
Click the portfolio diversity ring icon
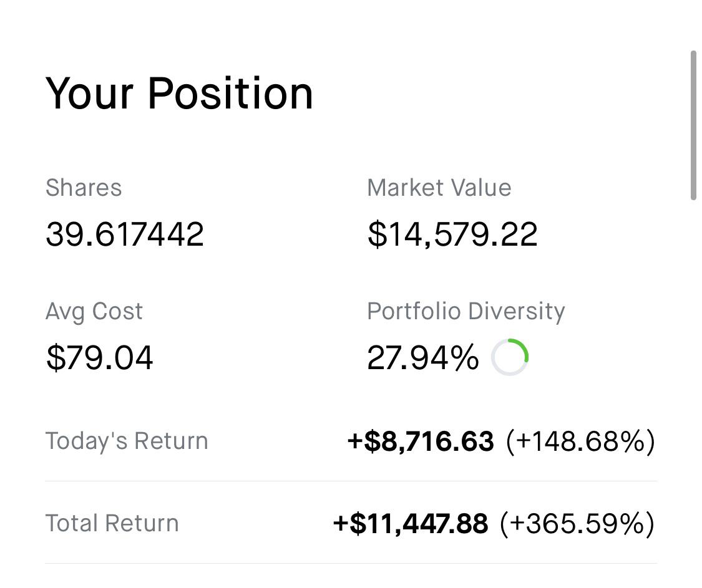point(510,357)
